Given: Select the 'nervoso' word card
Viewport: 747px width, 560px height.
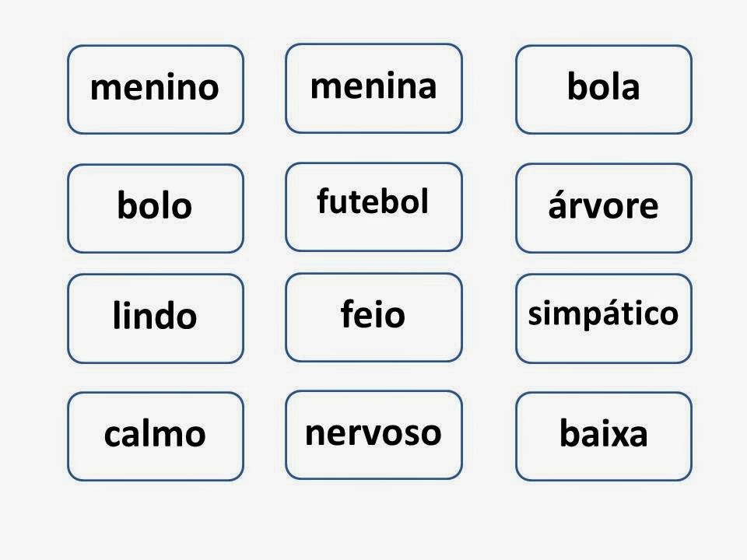Looking at the screenshot, I should [373, 435].
